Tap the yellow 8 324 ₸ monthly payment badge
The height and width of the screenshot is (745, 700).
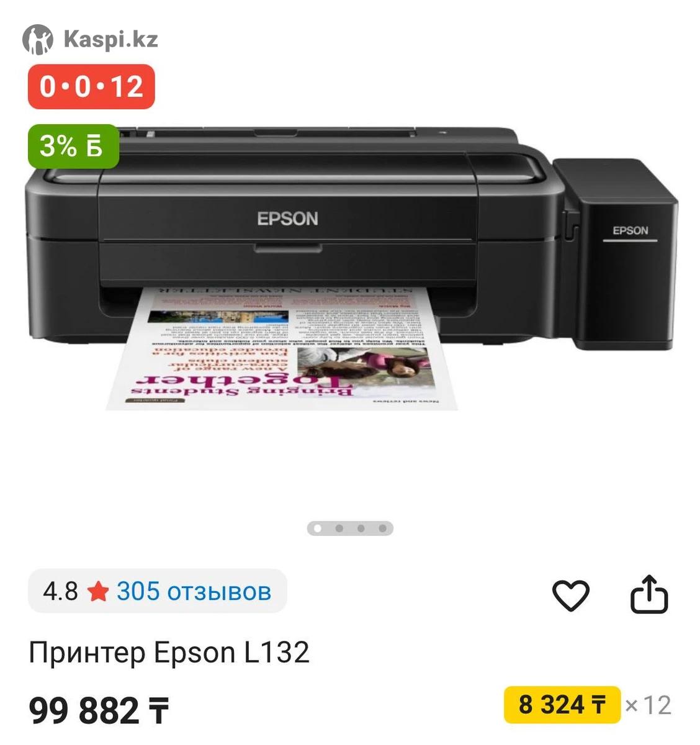point(562,705)
